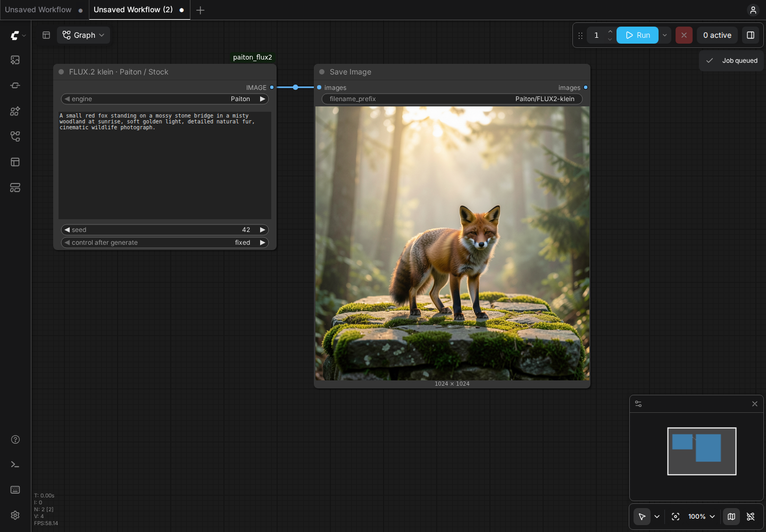This screenshot has height=532, width=766.
Task: Expand the selection tool mode chevron
Action: (657, 517)
